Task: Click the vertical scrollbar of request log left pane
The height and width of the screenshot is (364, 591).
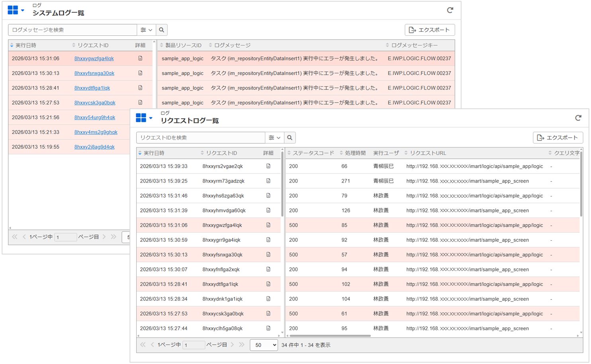Action: [x=282, y=184]
